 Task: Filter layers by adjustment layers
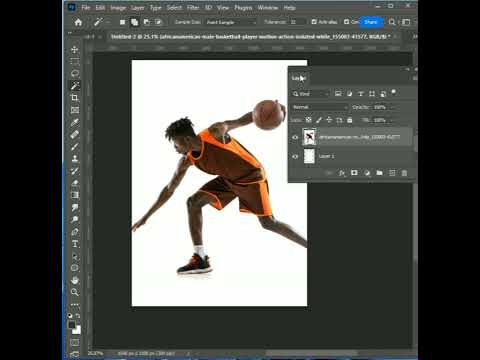pos(349,94)
